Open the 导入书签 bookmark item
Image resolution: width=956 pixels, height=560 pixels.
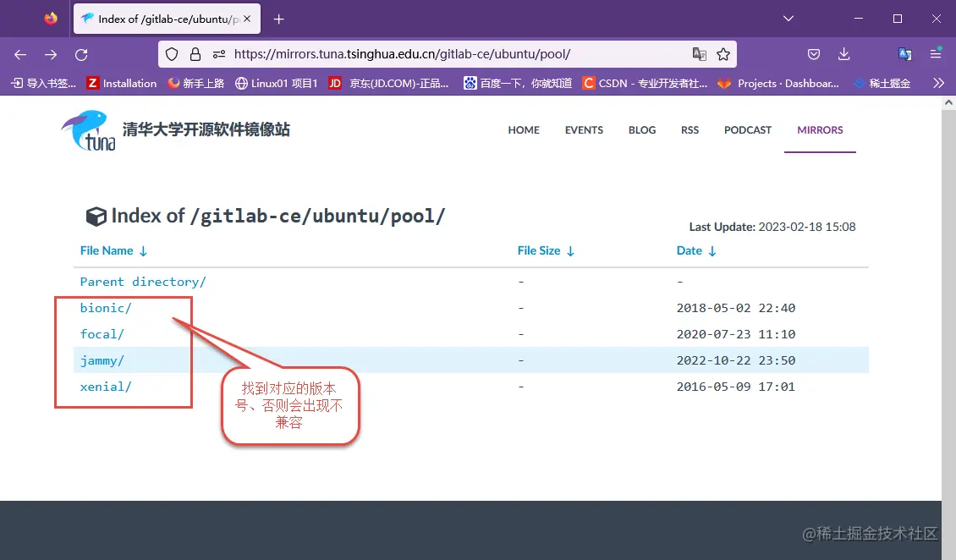(43, 83)
